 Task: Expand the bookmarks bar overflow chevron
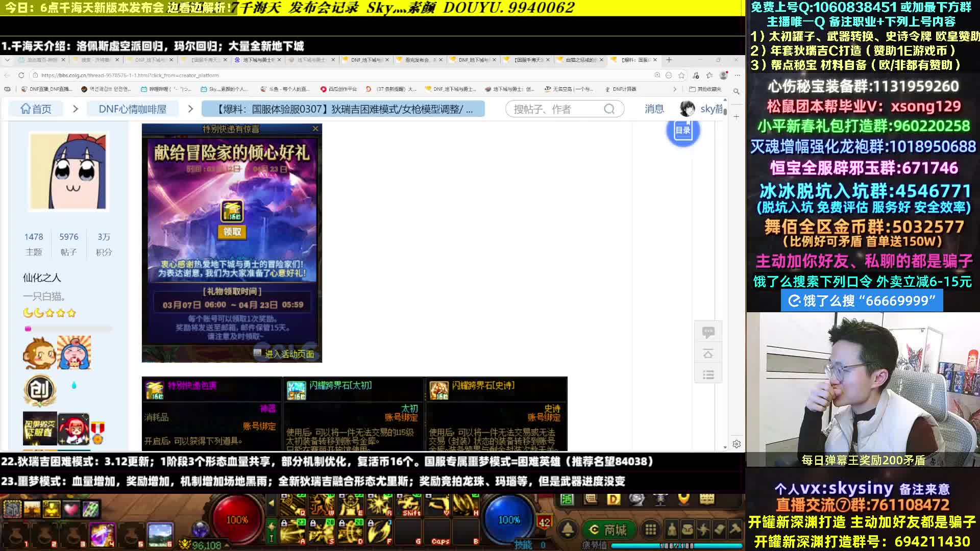(x=675, y=89)
